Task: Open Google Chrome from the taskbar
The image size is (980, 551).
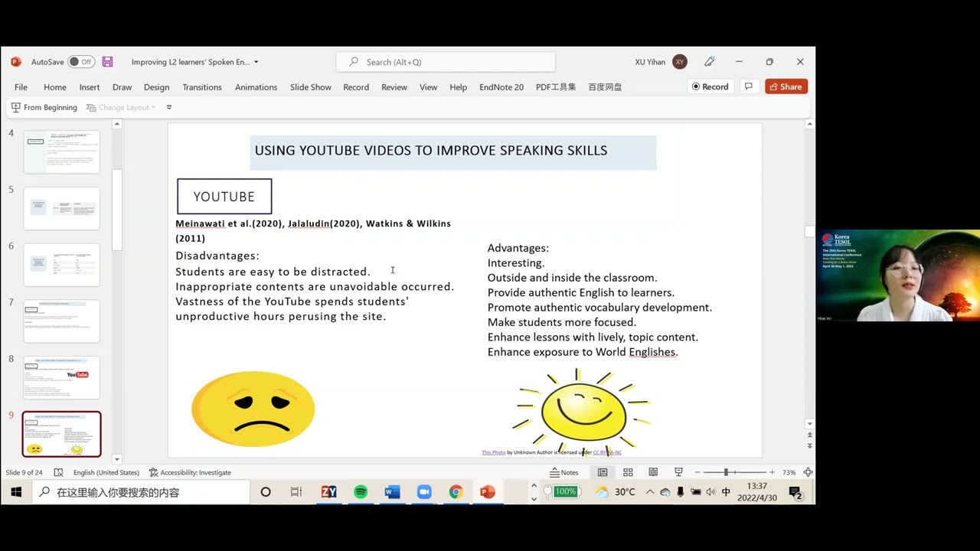Action: [456, 492]
